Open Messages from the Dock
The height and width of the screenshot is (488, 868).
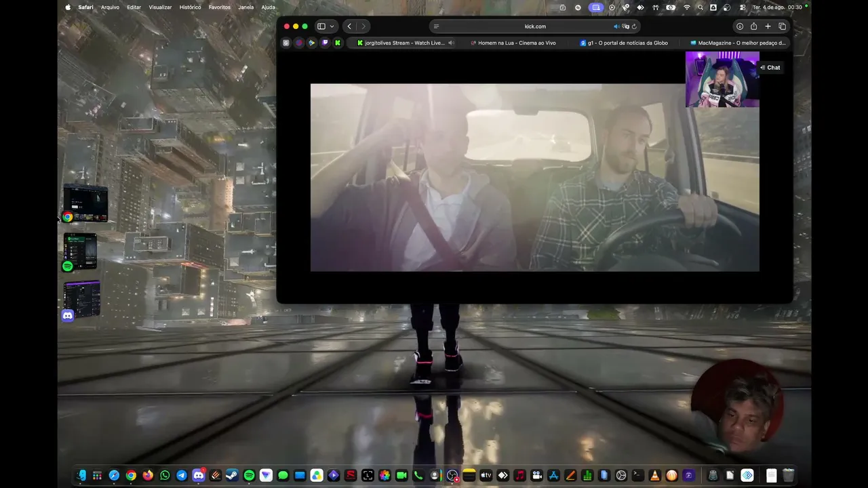(283, 476)
